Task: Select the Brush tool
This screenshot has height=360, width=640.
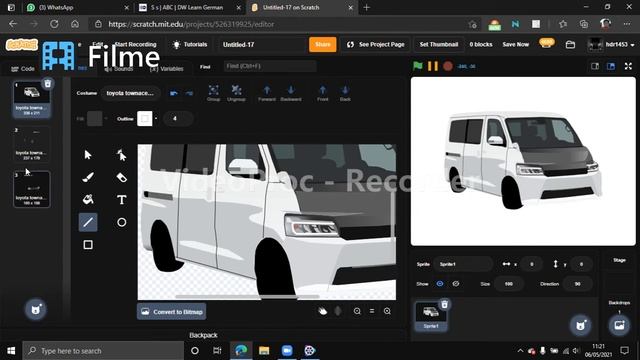Action: pos(88,178)
